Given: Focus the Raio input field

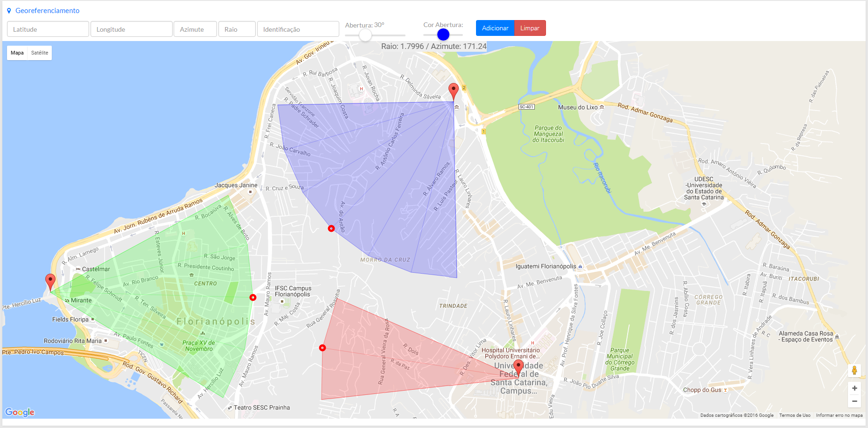Looking at the screenshot, I should [x=237, y=29].
